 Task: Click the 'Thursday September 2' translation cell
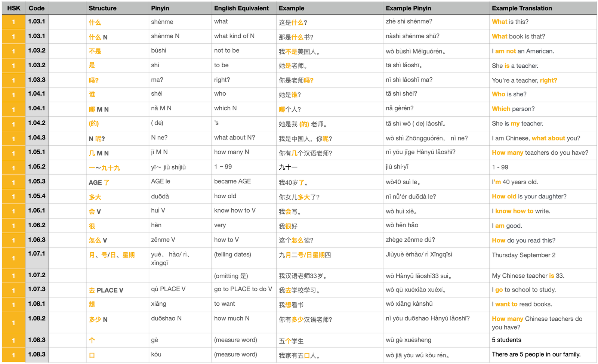click(523, 255)
